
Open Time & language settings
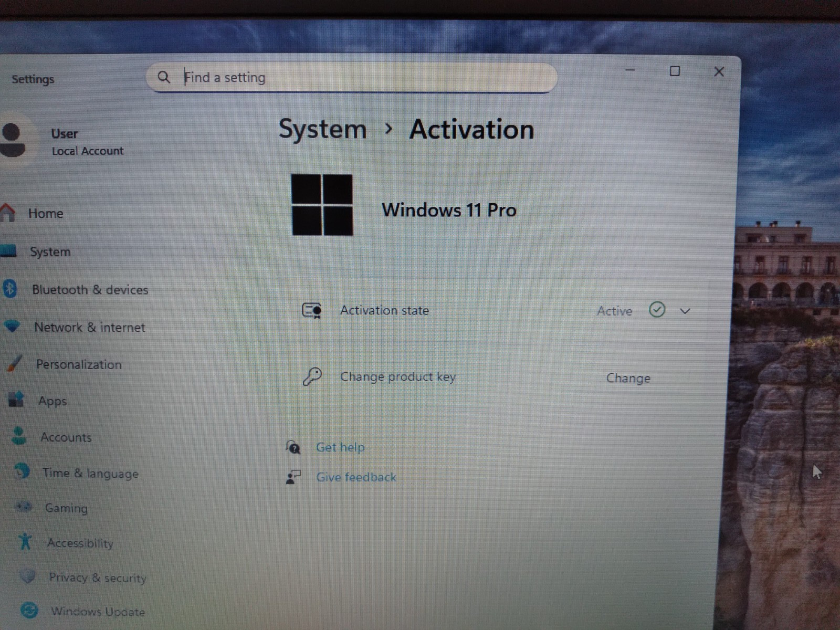[90, 473]
